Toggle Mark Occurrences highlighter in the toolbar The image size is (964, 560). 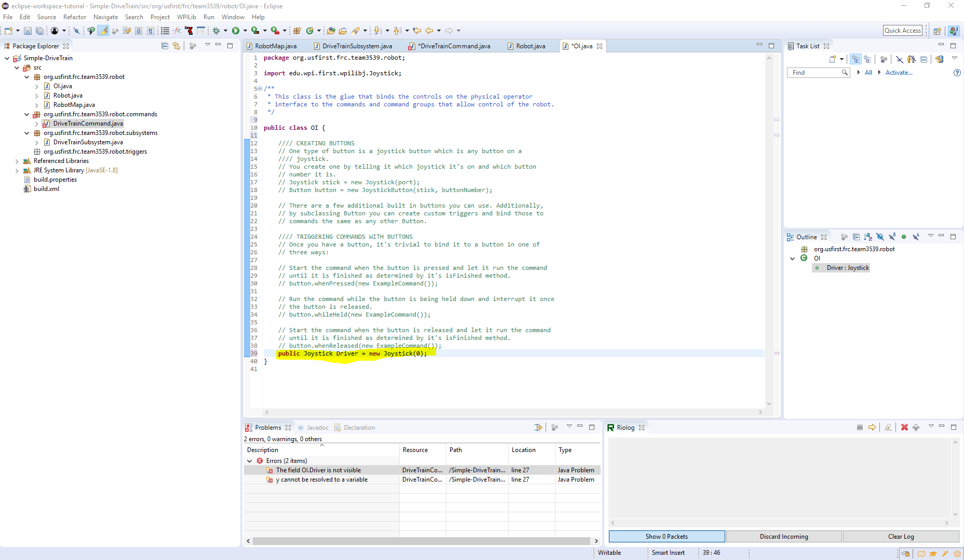[102, 31]
